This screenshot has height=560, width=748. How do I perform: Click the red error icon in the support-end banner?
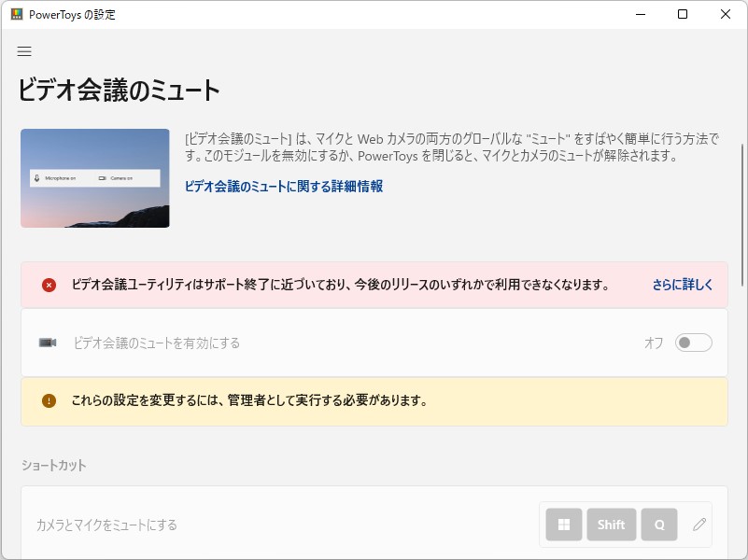pos(49,283)
